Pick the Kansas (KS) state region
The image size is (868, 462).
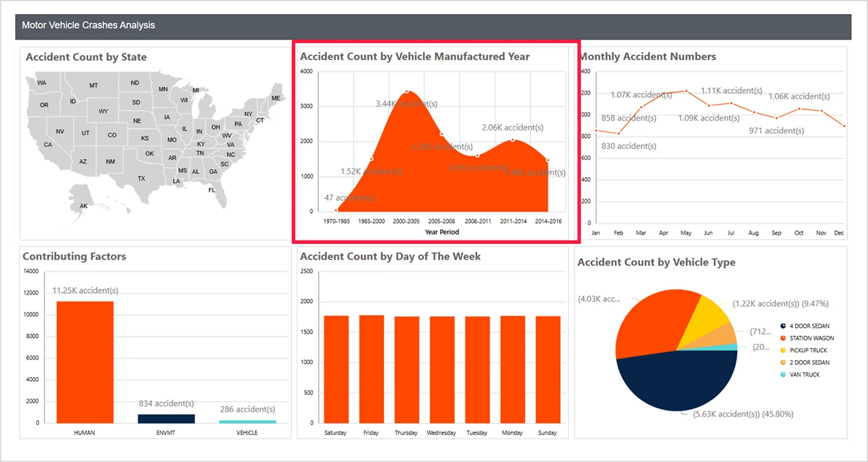pos(145,139)
